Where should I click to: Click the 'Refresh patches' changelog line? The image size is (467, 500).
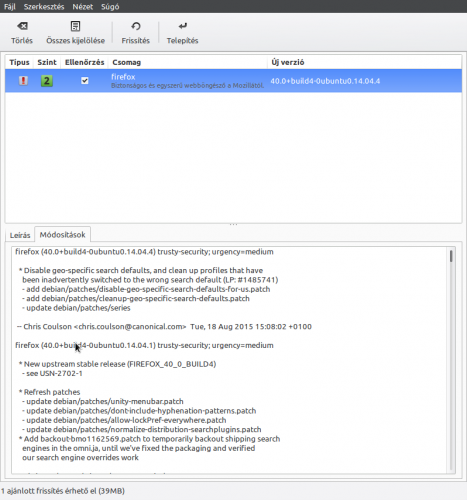pyautogui.click(x=49, y=392)
